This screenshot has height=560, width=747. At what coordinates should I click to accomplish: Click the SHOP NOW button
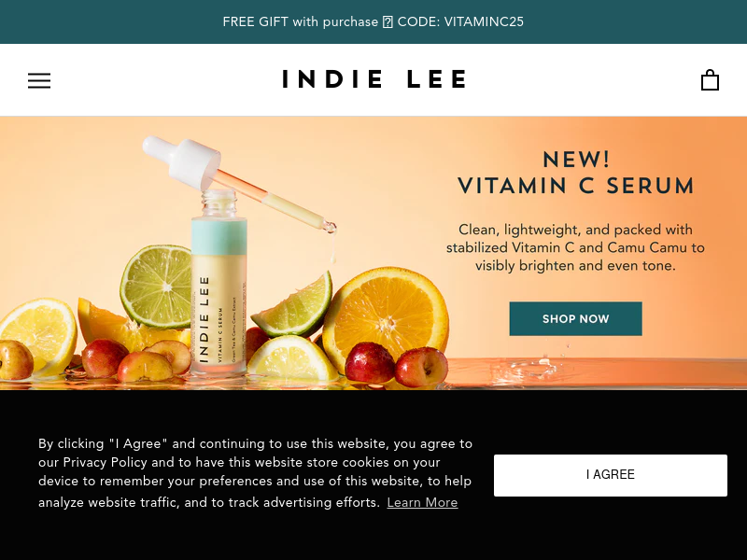(575, 318)
